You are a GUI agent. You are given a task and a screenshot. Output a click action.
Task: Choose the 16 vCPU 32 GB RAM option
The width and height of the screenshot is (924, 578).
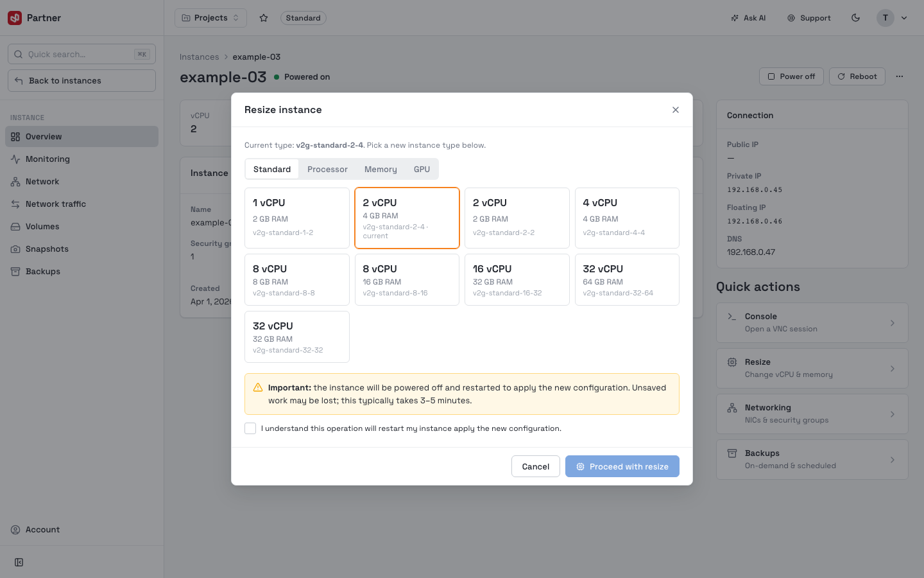point(517,279)
